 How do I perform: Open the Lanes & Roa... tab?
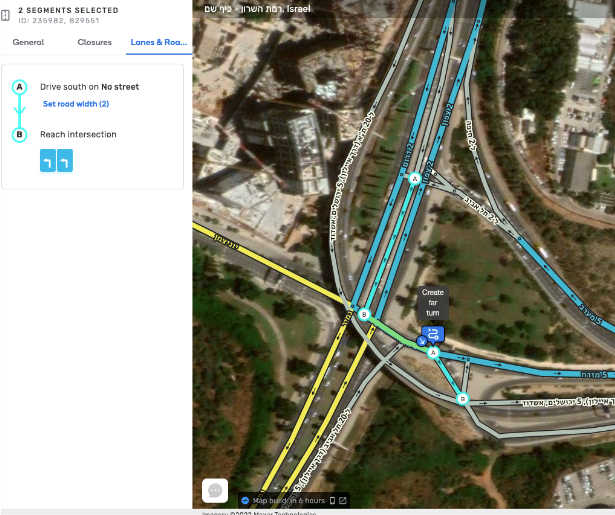tap(159, 42)
